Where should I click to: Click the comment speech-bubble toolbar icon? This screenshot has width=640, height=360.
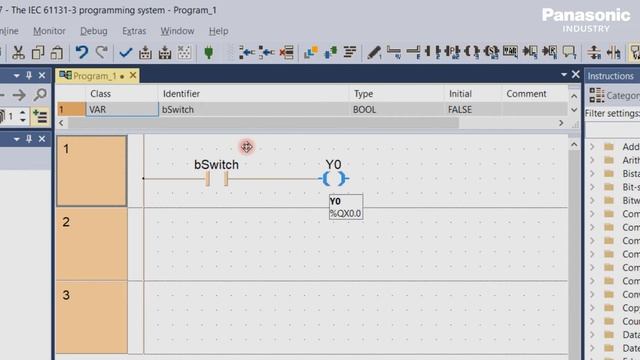[569, 52]
